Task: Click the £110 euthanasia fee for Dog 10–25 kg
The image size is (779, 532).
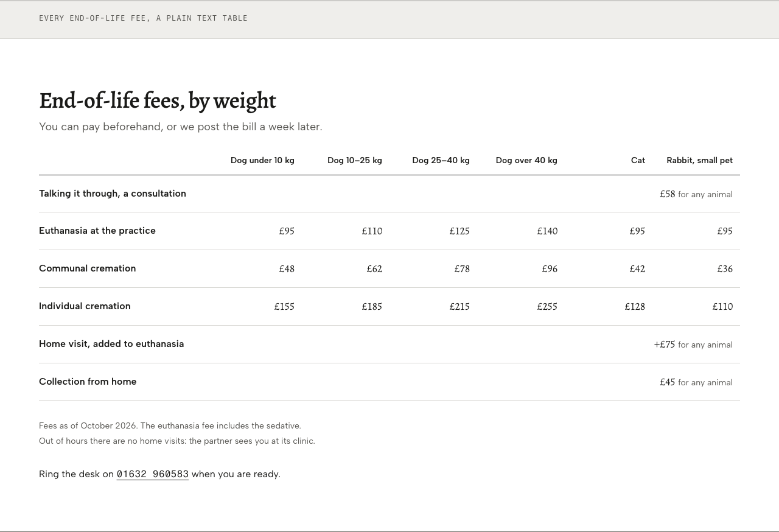Action: (372, 231)
